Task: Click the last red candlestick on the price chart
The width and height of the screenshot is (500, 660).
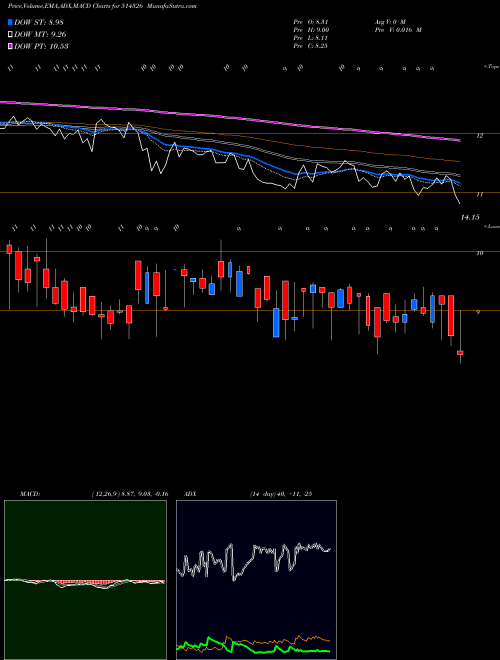Action: (460, 353)
